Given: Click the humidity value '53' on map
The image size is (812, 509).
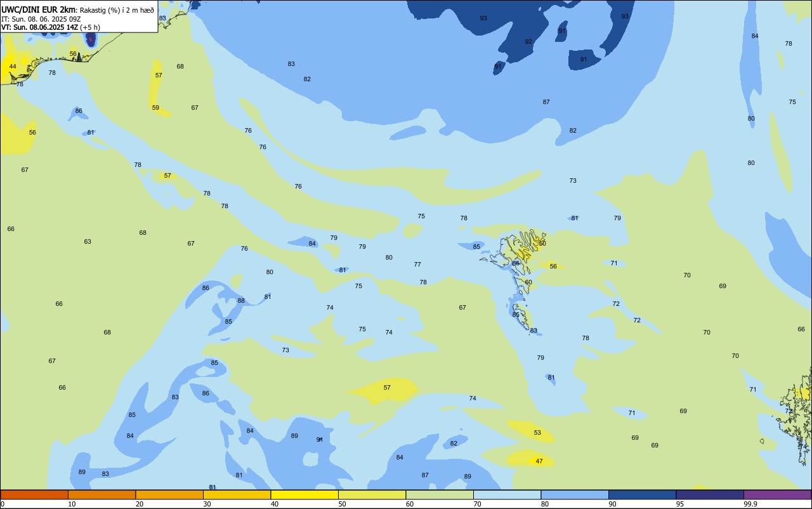Looking at the screenshot, I should pos(537,433).
